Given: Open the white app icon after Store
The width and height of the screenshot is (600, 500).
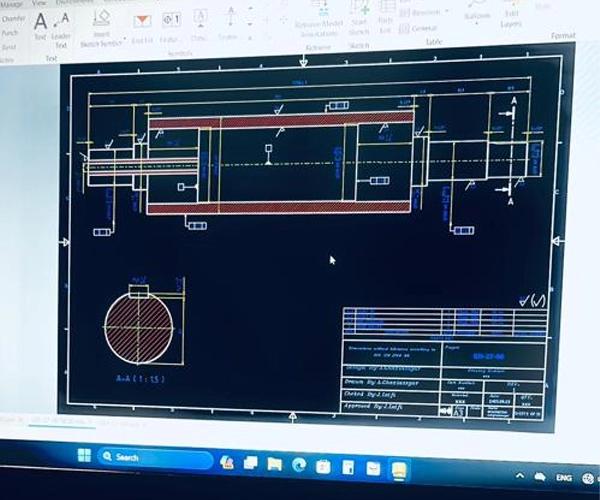Looking at the screenshot, I should (x=348, y=467).
